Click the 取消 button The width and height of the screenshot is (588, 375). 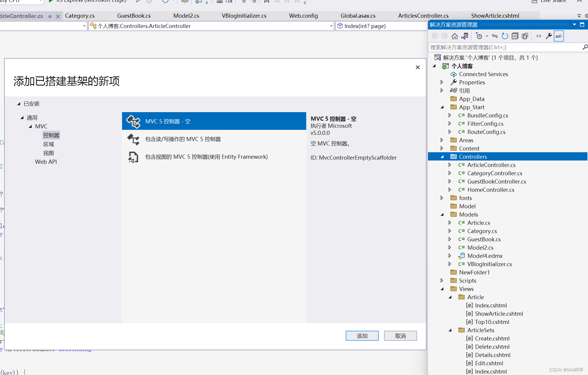(x=400, y=336)
